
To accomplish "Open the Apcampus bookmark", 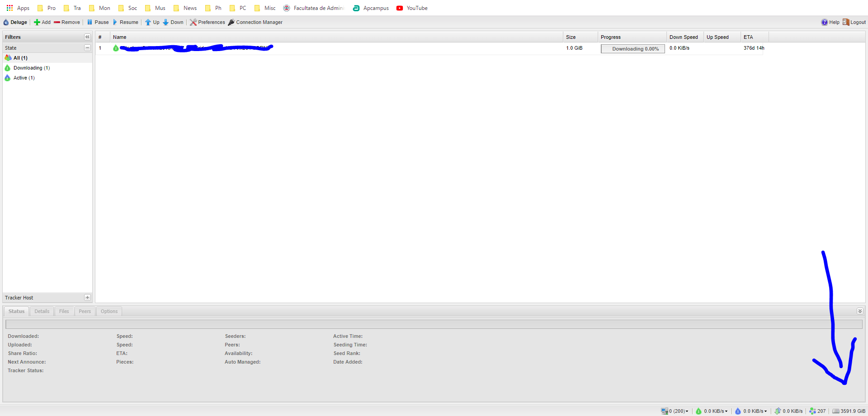I will (x=371, y=8).
